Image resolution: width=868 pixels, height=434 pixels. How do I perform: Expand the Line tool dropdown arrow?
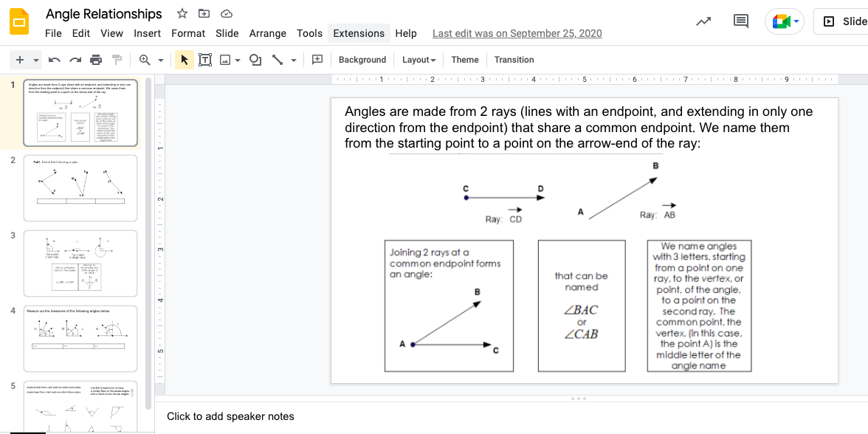tap(292, 59)
